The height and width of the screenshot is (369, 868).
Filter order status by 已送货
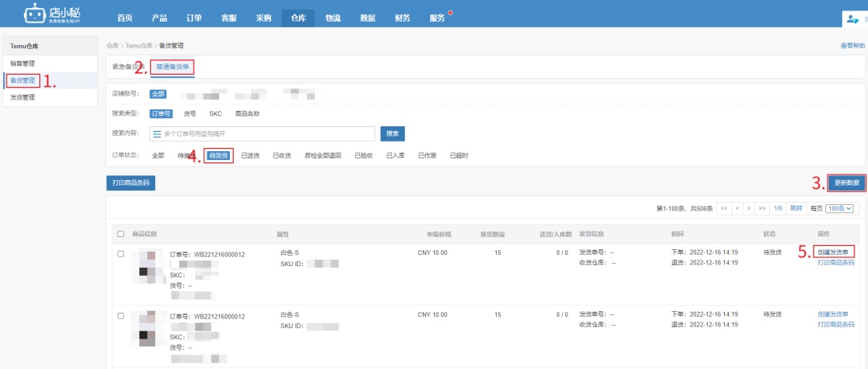point(250,155)
